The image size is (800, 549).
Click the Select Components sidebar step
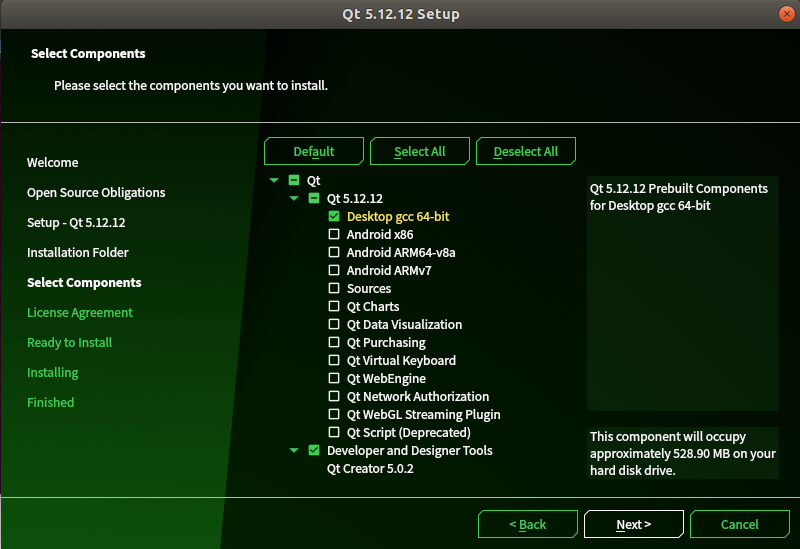pyautogui.click(x=84, y=283)
